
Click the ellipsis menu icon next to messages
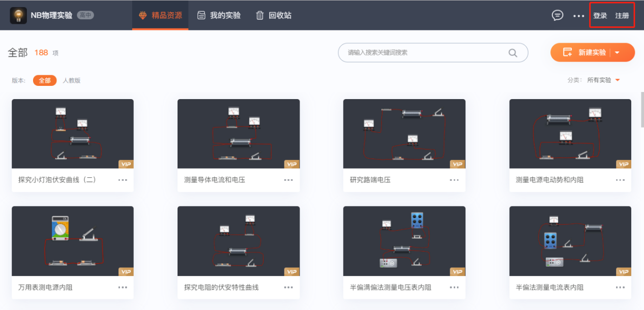pyautogui.click(x=578, y=16)
